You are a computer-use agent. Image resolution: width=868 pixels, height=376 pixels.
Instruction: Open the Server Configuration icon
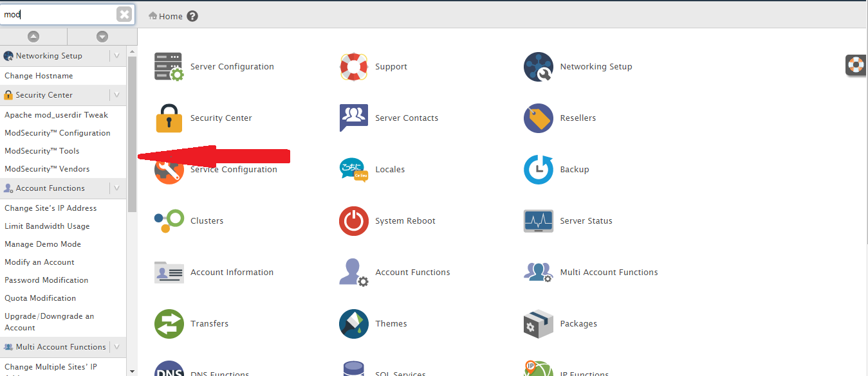click(169, 67)
